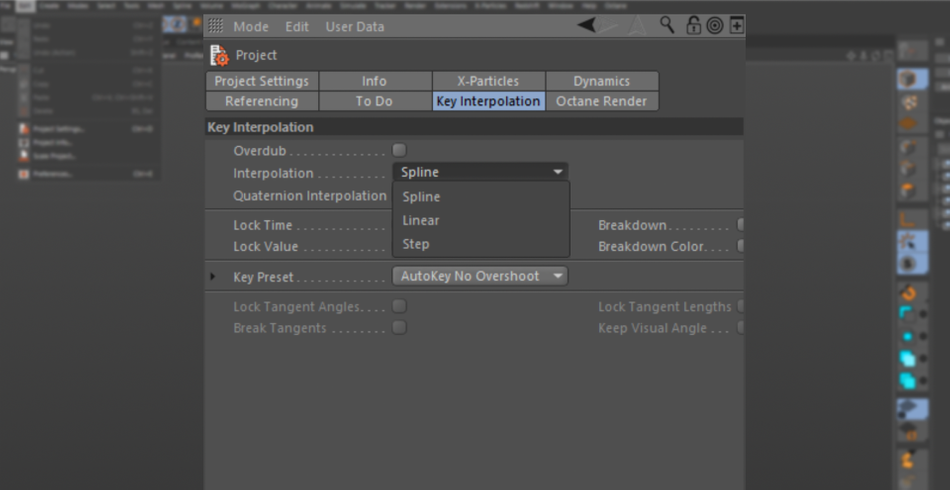Viewport: 950px width, 490px height.
Task: Toggle the Keep Visual Angle checkbox
Action: [x=740, y=328]
